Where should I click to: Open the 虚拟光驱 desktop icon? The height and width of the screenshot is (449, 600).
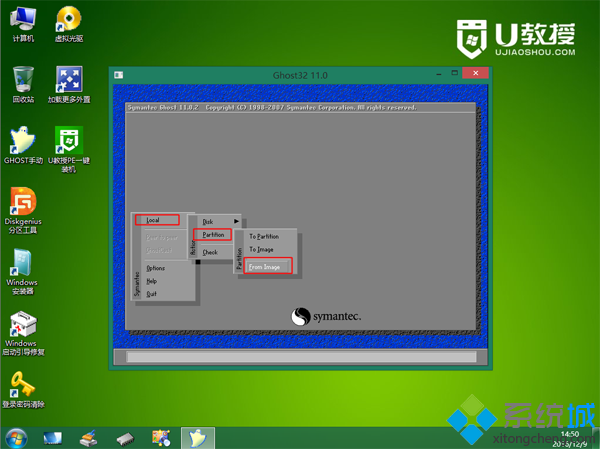[69, 24]
